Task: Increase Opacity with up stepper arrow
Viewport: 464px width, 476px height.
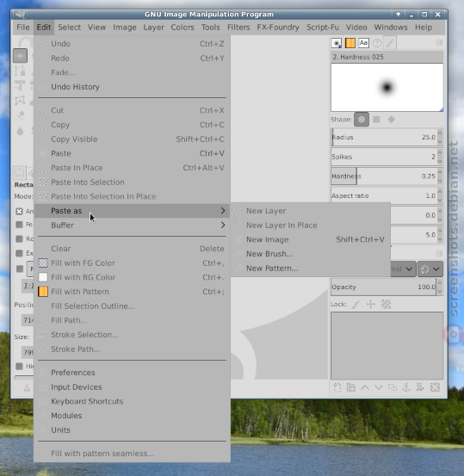Action: pos(440,283)
